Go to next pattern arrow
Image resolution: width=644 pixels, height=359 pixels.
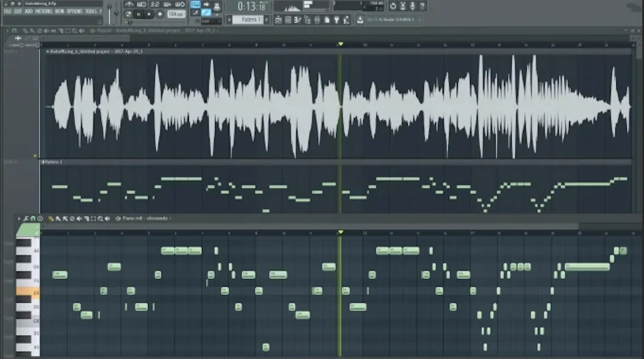[266, 20]
